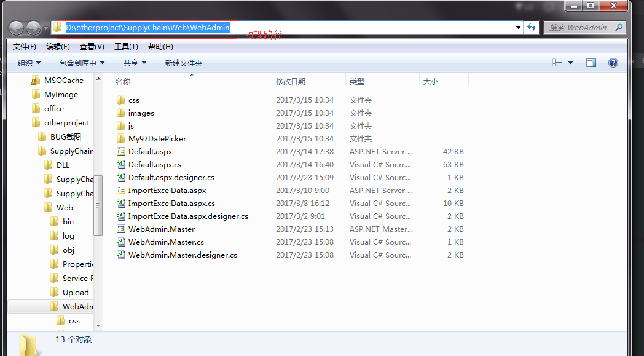Open the view options dropdown arrow
Screen dimensions: 644x356
pyautogui.click(x=570, y=63)
